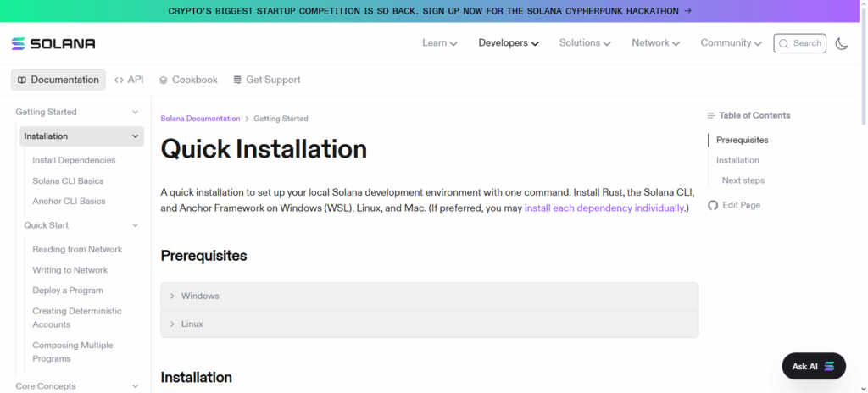Click the Cookbook stack icon

pos(164,80)
